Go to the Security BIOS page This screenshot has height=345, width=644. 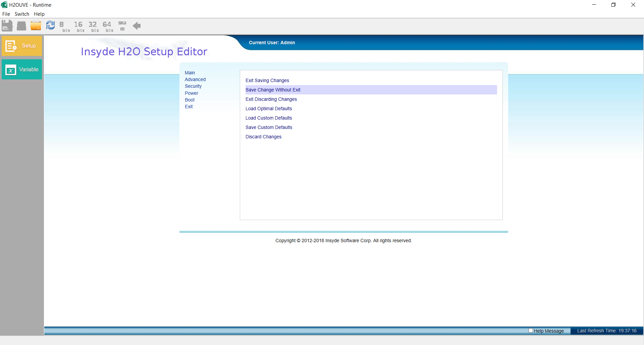pyautogui.click(x=193, y=86)
